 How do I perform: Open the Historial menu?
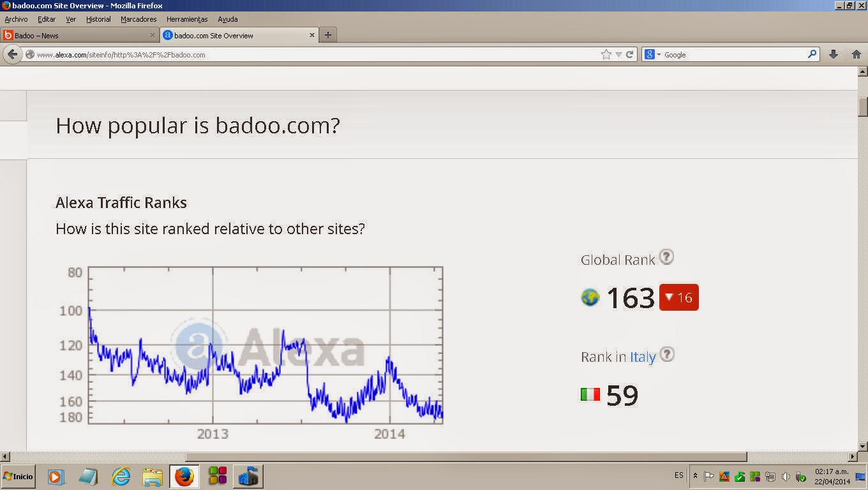98,19
